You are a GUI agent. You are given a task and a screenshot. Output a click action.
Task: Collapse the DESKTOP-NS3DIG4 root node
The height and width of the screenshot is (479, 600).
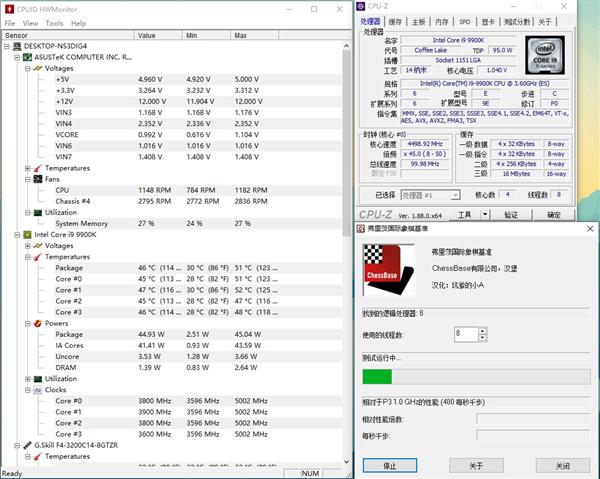click(x=7, y=47)
